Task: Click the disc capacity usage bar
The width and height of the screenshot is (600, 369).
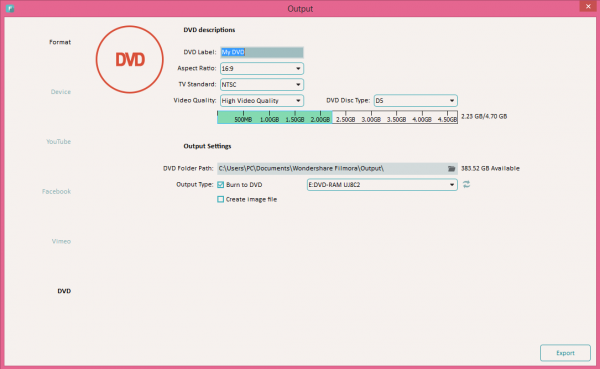Action: click(x=337, y=117)
